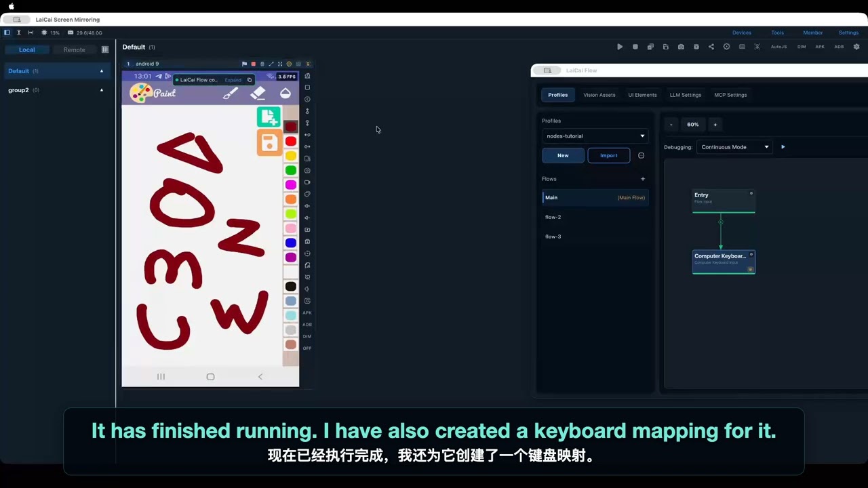Open the Continuous Mode debugging dropdown

click(734, 147)
